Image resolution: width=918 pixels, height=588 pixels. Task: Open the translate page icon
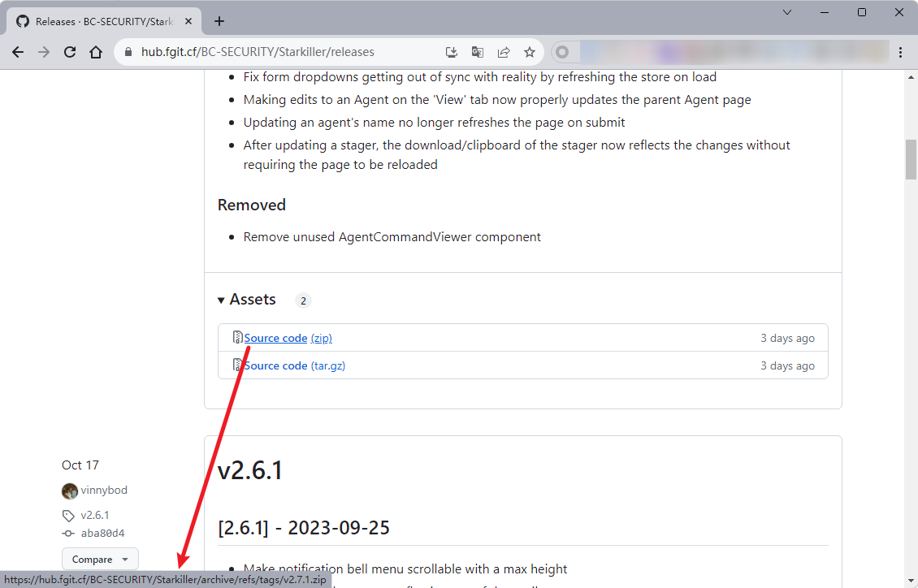[478, 52]
